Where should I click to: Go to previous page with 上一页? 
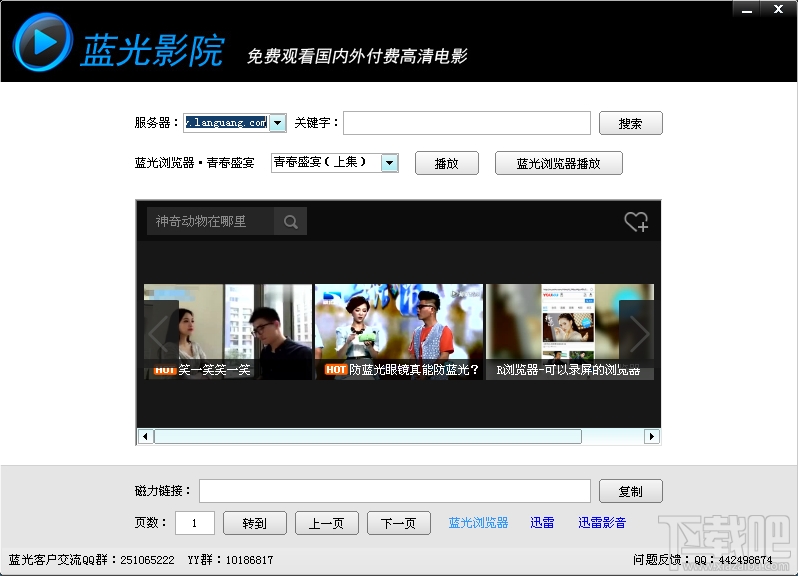click(x=327, y=523)
